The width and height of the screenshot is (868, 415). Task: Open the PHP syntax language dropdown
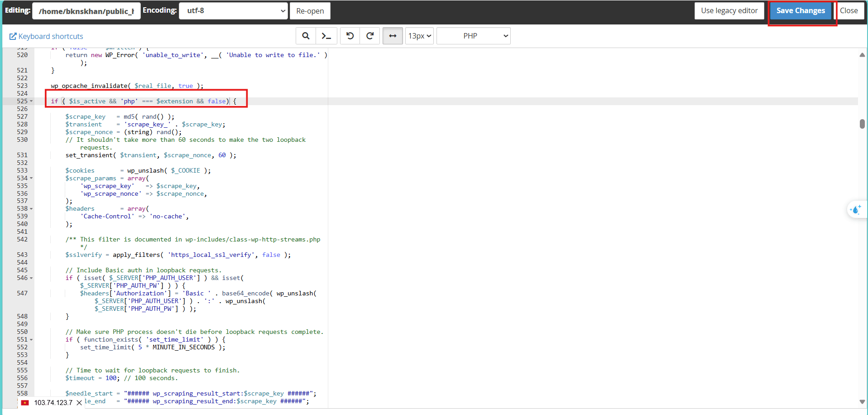click(473, 35)
